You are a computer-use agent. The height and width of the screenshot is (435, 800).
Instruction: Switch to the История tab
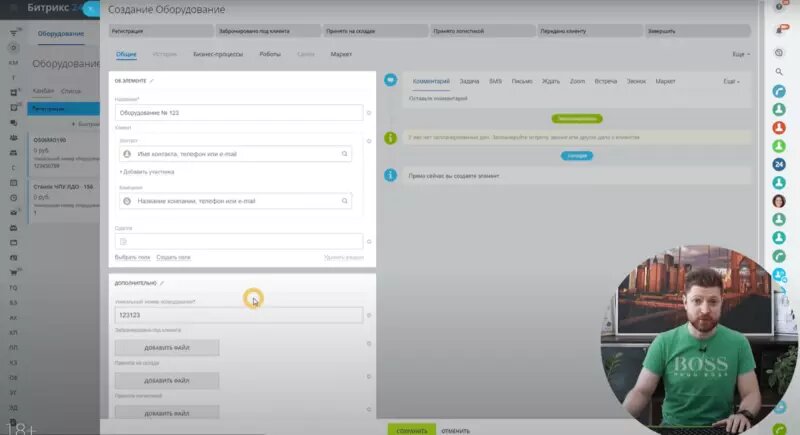tap(164, 54)
